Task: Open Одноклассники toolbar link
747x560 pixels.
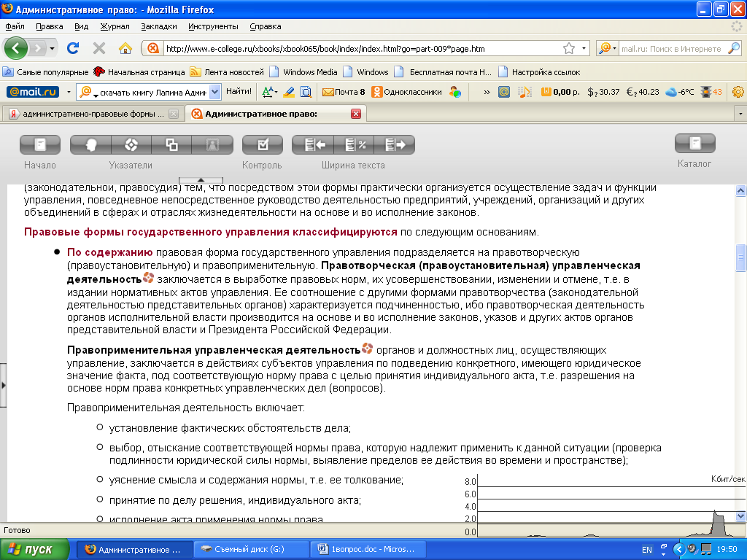Action: tap(407, 92)
